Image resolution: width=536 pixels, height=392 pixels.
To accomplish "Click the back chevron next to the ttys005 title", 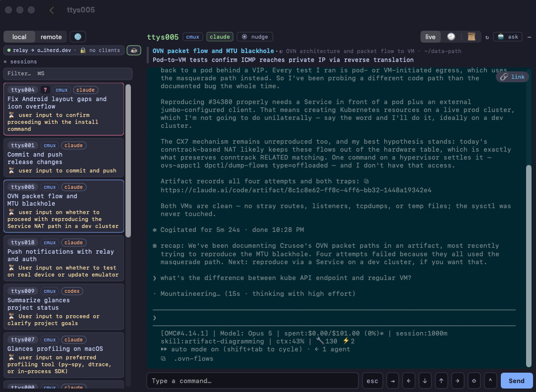I will point(52,10).
